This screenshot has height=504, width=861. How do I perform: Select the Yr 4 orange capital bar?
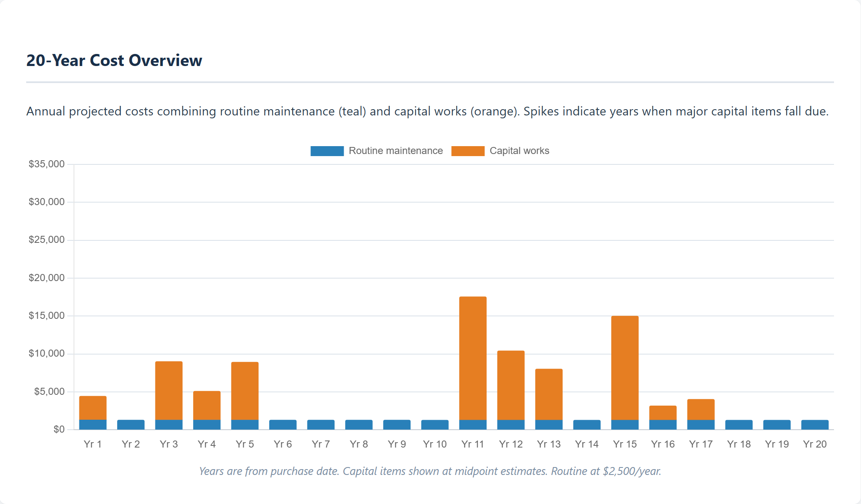pyautogui.click(x=207, y=406)
